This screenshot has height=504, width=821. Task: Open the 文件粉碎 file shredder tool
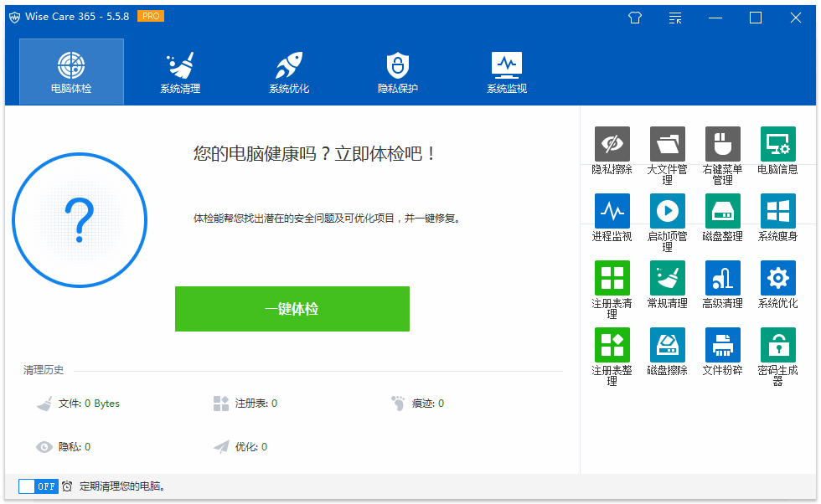[722, 345]
